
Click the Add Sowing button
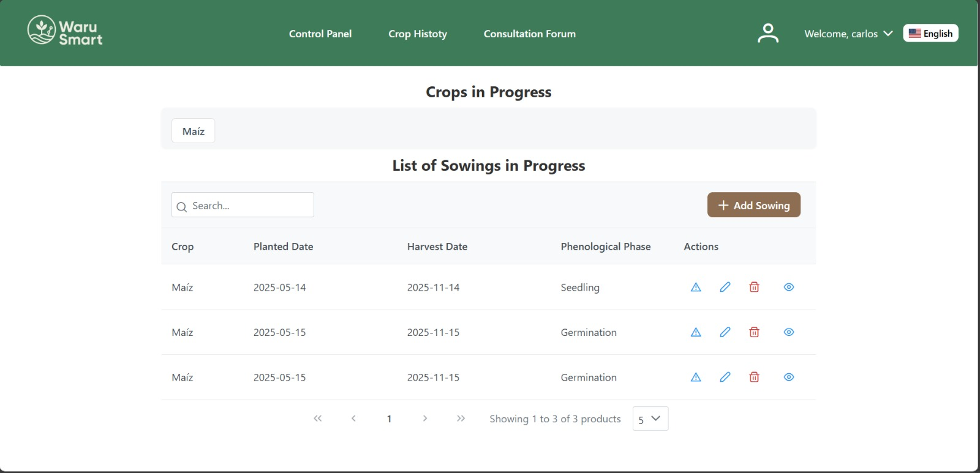754,205
